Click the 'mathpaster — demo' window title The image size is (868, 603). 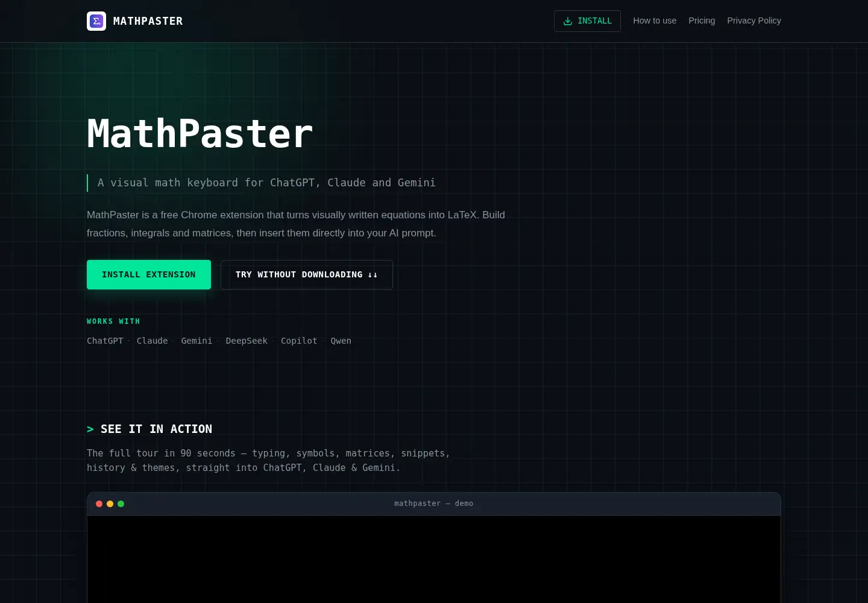[434, 504]
